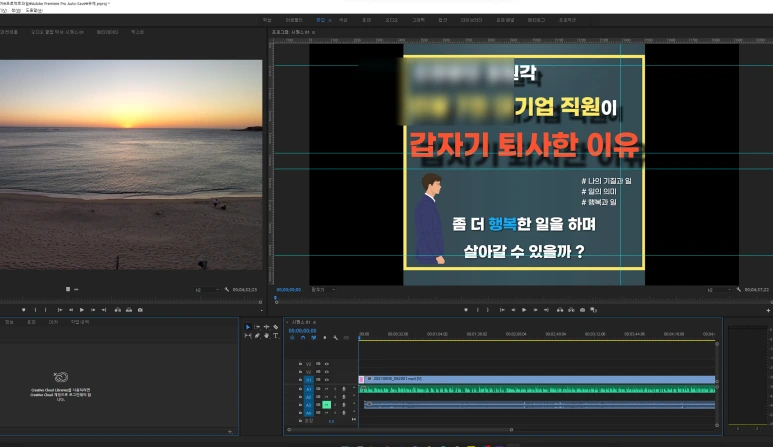Go to In point in Source monitor
Viewport: 773px width, 447px height.
pyautogui.click(x=60, y=310)
